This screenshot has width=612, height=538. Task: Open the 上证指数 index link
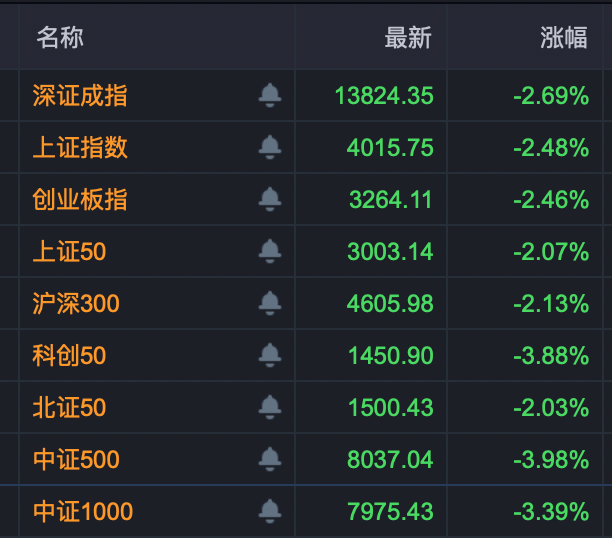click(x=80, y=148)
